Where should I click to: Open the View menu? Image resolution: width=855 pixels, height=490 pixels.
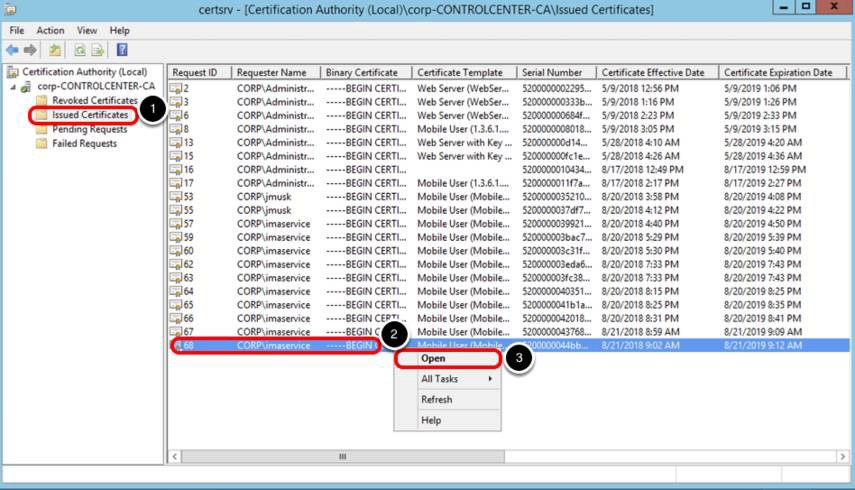coord(87,31)
